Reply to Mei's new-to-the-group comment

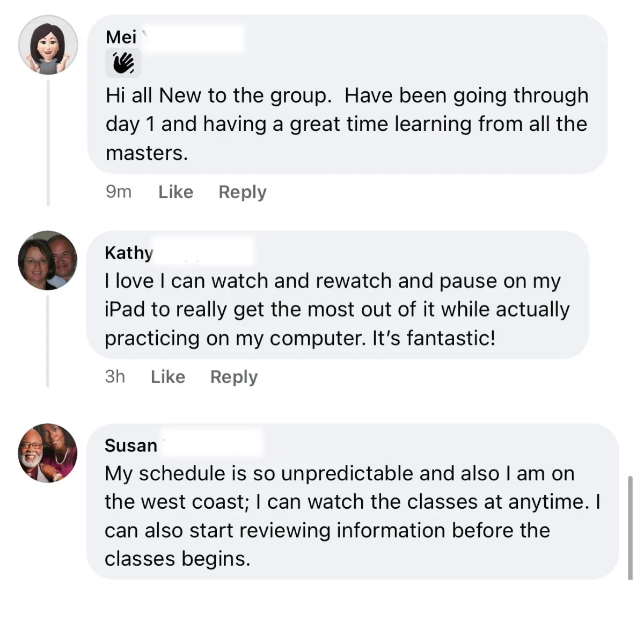pos(242,192)
